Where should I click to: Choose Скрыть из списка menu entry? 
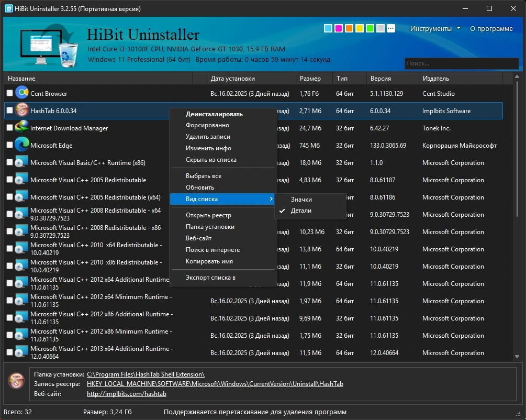coord(222,160)
